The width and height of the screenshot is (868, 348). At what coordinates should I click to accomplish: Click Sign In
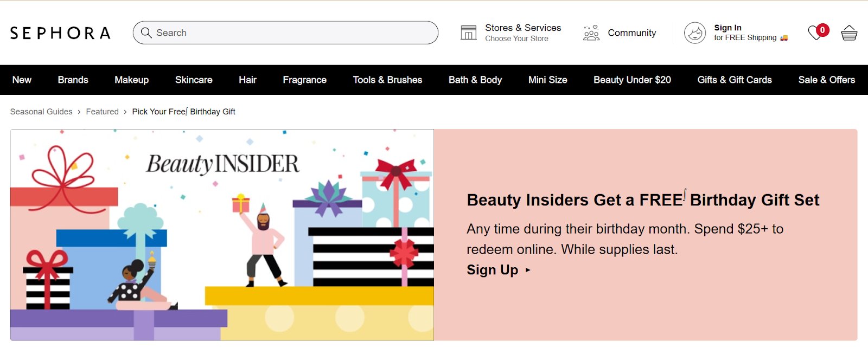[x=727, y=28]
